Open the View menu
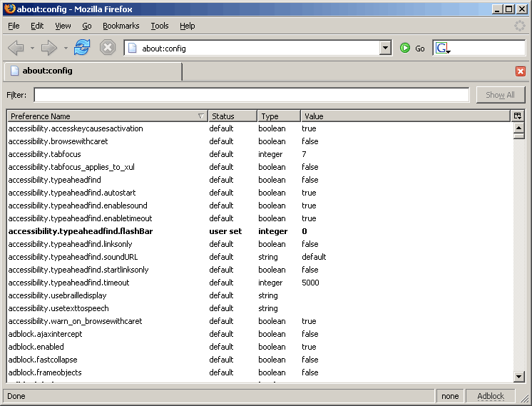532x406 pixels. 63,26
